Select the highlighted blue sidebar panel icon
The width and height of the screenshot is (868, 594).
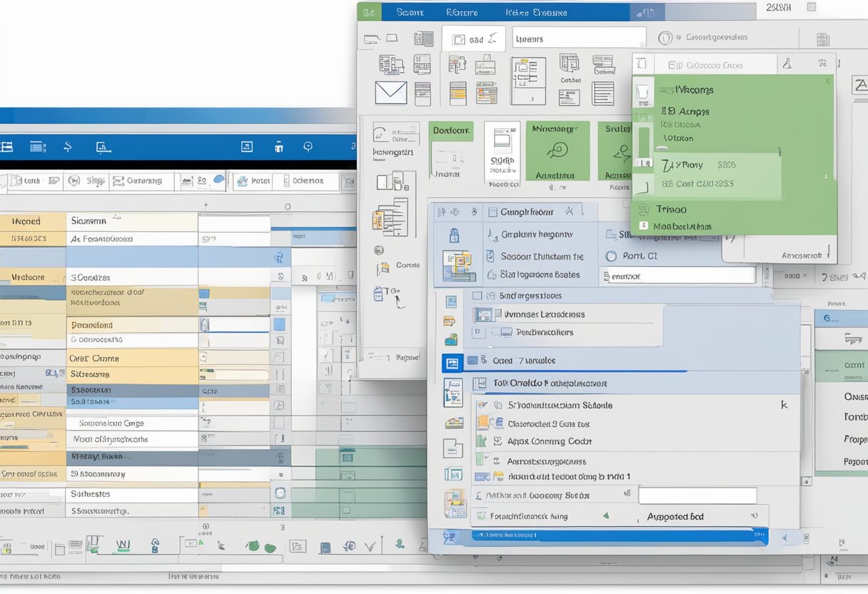(452, 363)
